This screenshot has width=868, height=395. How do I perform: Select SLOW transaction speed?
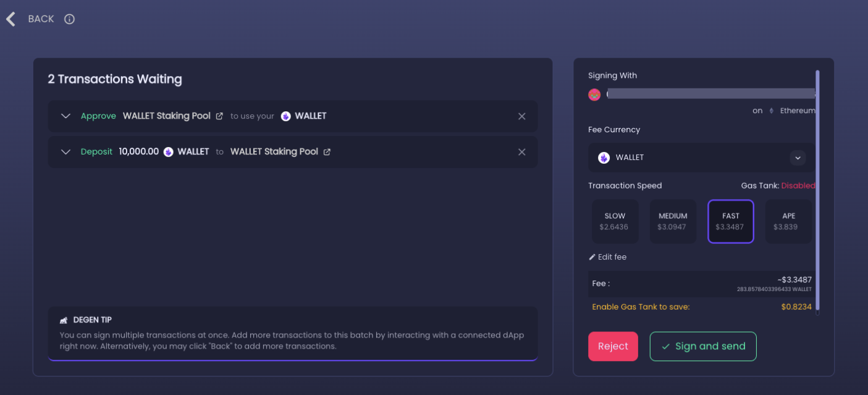tap(615, 221)
